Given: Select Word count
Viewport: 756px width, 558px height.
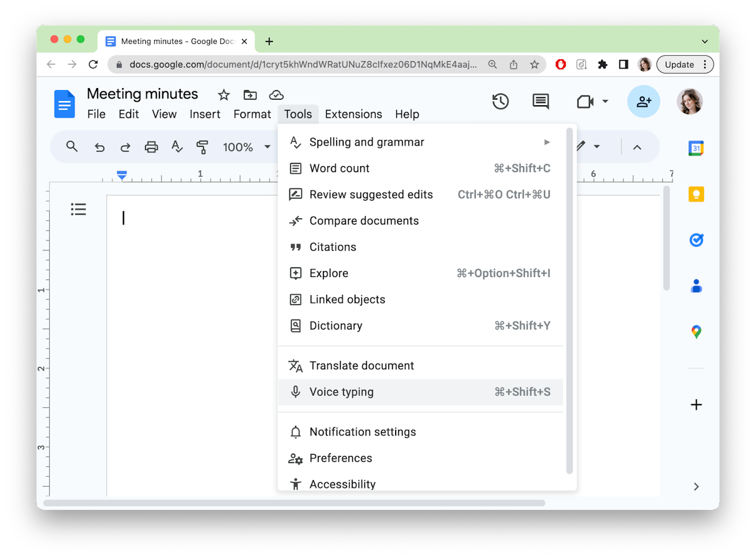Looking at the screenshot, I should click(421, 169).
